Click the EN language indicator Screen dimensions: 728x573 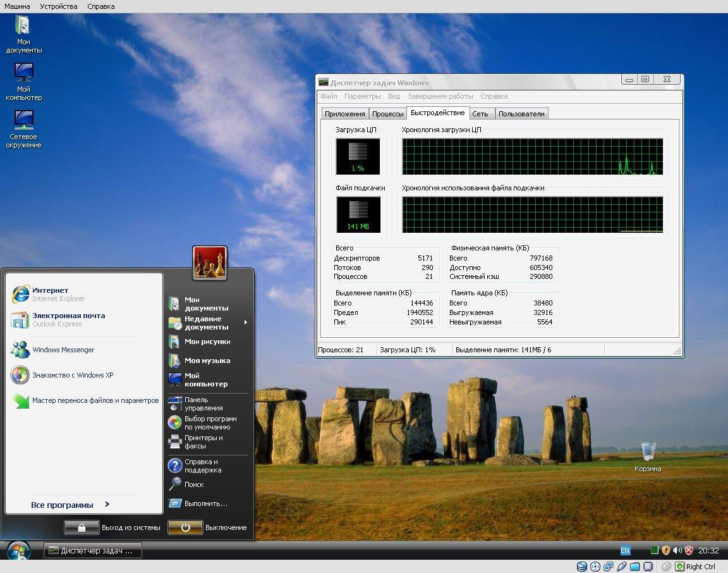pos(625,550)
